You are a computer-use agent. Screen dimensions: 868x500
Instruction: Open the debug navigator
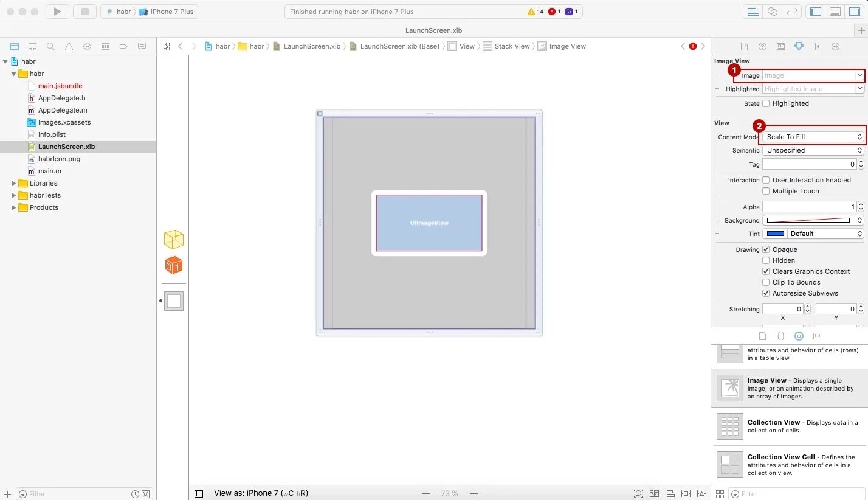(105, 46)
